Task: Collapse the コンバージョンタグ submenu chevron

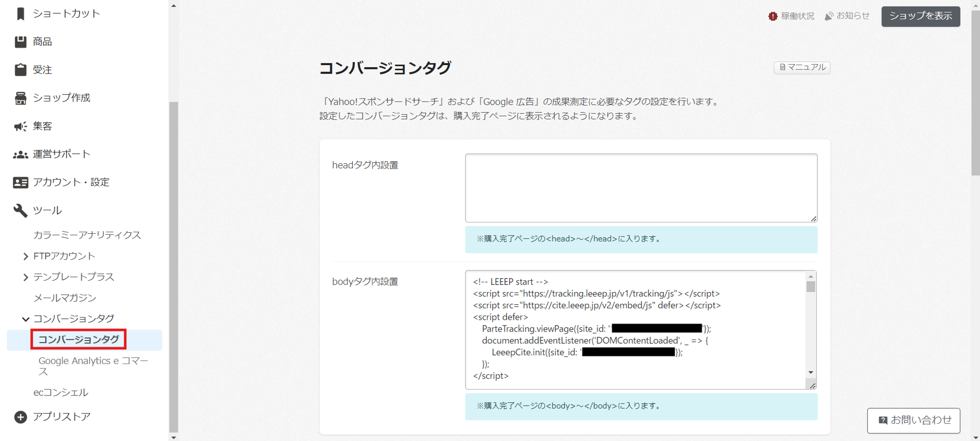Action: [25, 319]
